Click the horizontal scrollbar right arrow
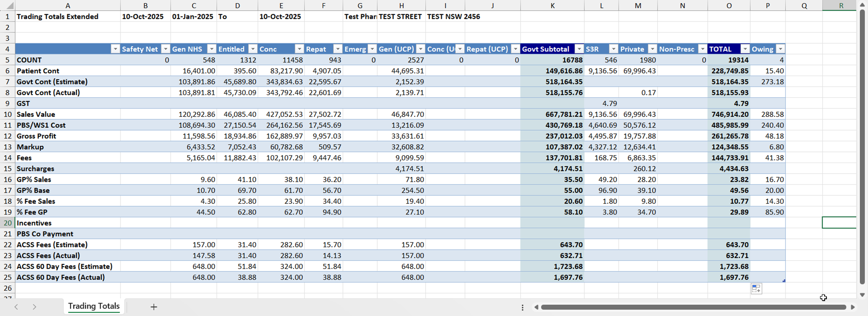The image size is (868, 316). coord(852,307)
